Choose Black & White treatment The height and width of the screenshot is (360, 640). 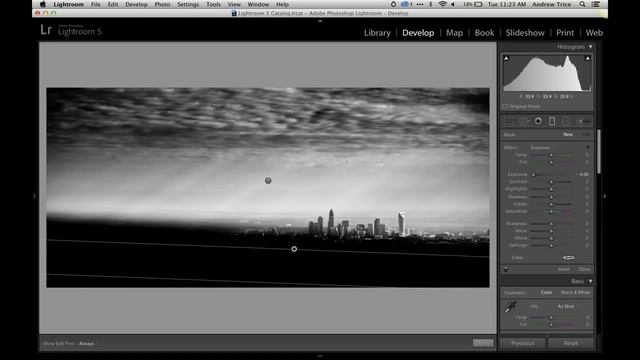[x=575, y=292]
